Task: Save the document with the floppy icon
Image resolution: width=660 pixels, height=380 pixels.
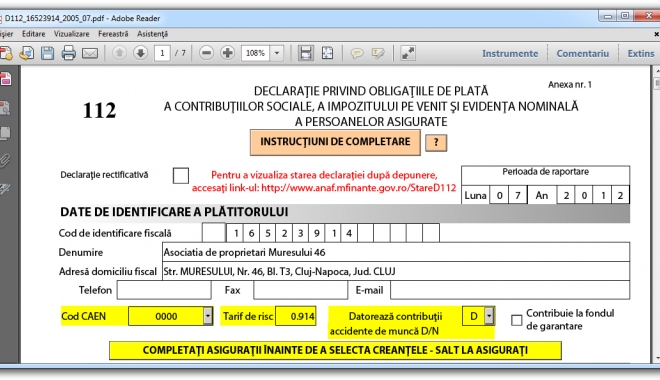Action: click(x=48, y=53)
